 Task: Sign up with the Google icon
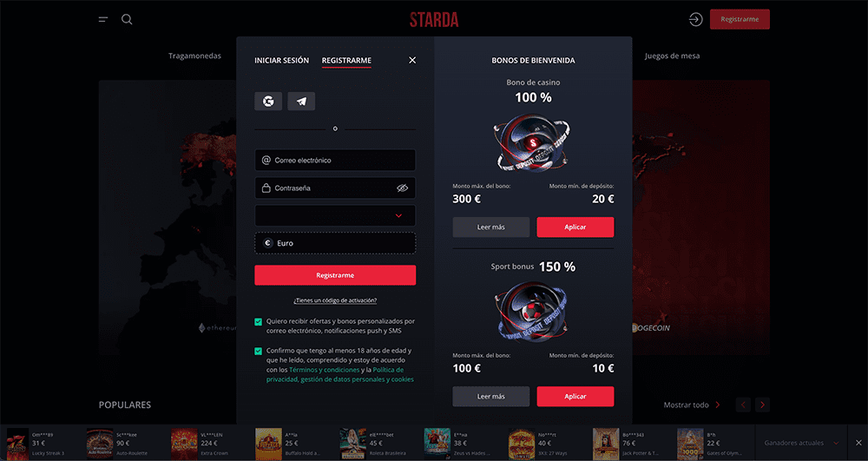[268, 102]
